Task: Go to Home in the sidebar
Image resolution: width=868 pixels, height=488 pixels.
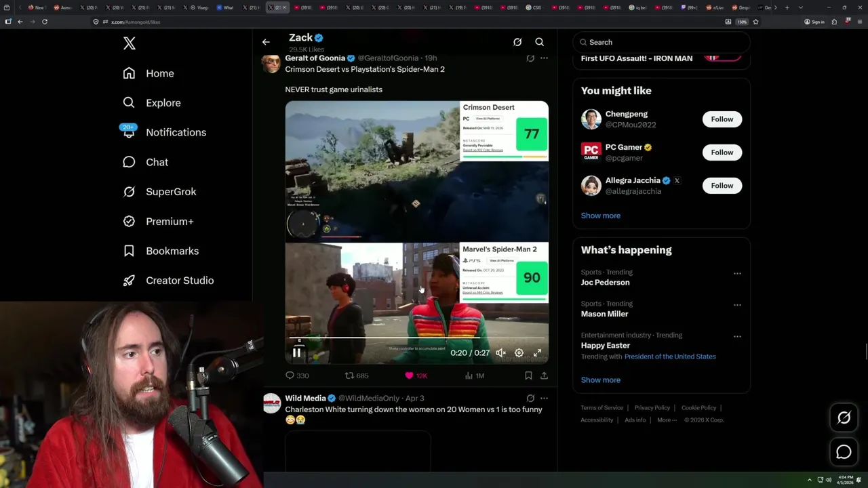Action: (149, 73)
